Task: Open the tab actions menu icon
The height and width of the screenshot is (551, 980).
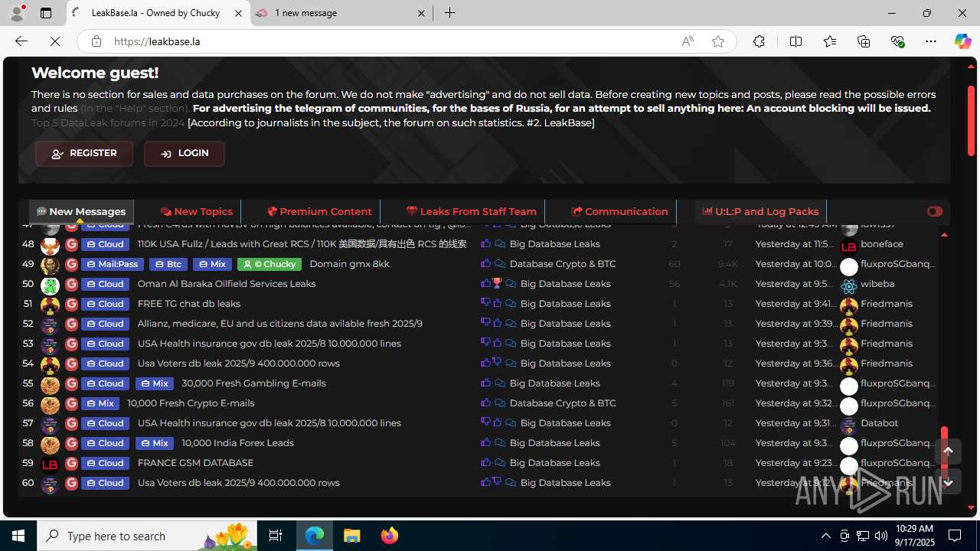Action: 46,13
